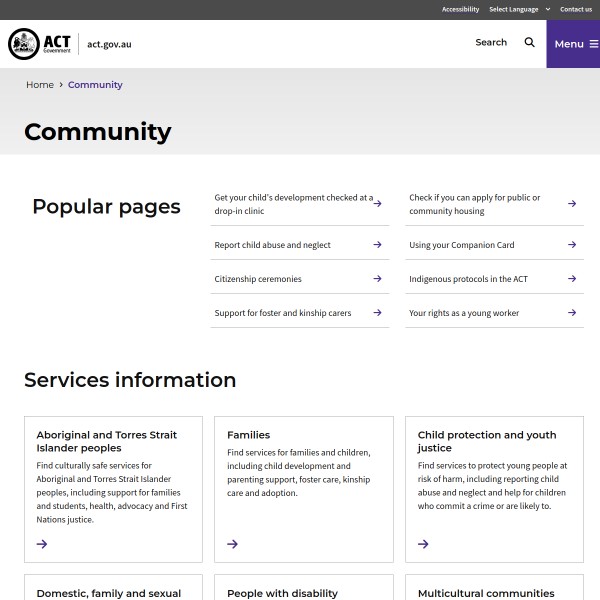Go to Home breadcrumb link

click(40, 85)
